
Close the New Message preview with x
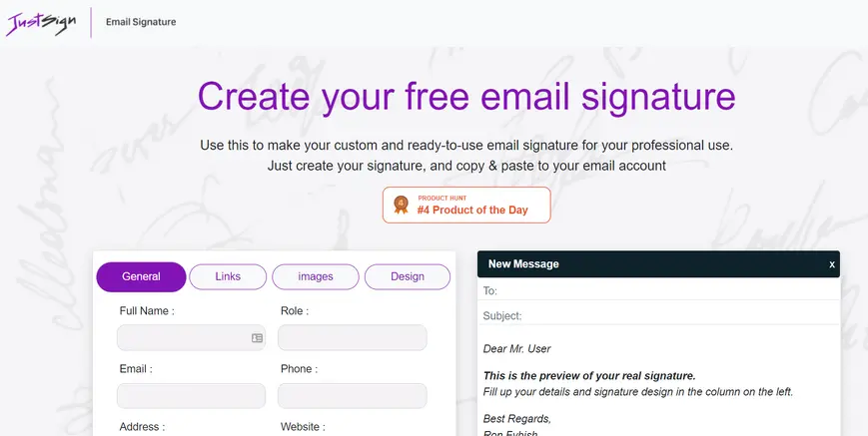pos(831,264)
